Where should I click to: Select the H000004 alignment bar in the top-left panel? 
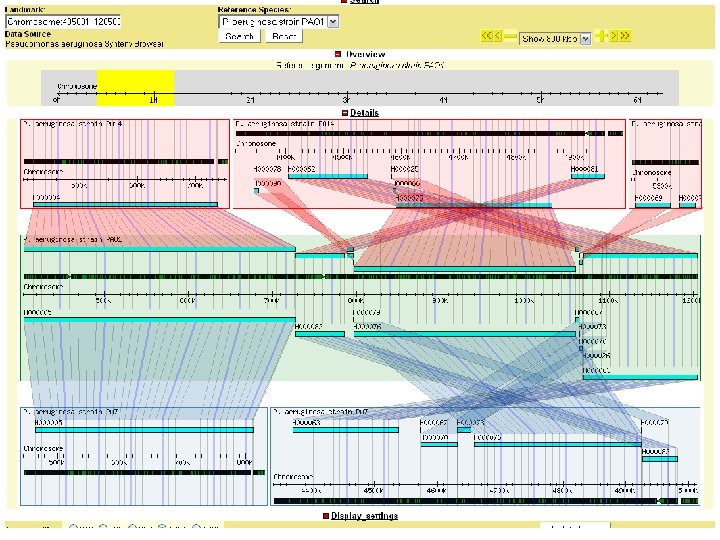pos(125,205)
